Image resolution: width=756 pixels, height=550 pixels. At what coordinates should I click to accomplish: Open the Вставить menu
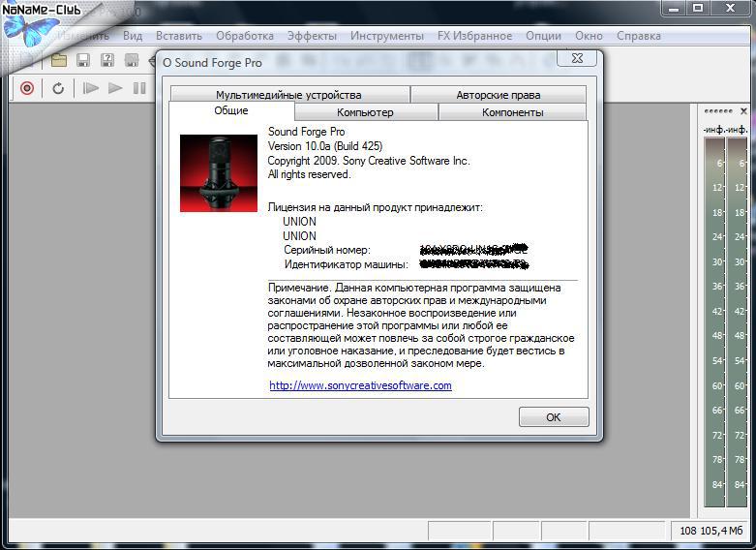click(179, 36)
